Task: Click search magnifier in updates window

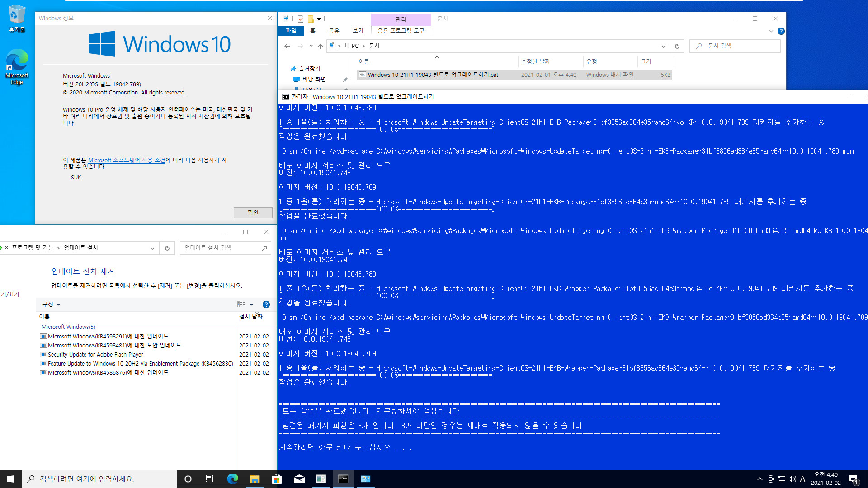Action: pos(264,248)
